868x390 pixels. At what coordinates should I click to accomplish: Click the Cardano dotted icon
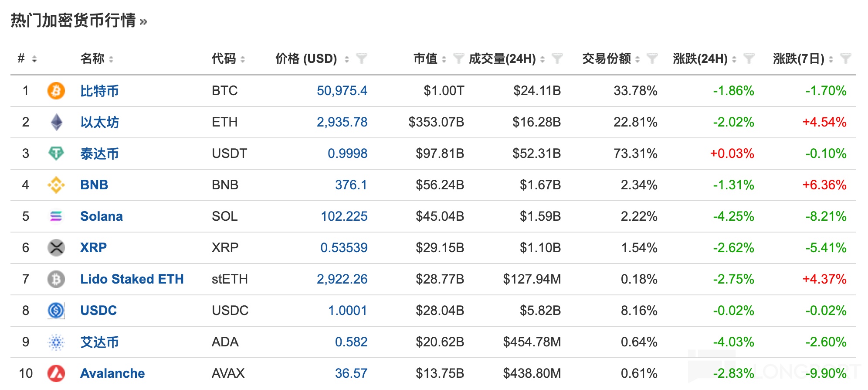click(56, 342)
